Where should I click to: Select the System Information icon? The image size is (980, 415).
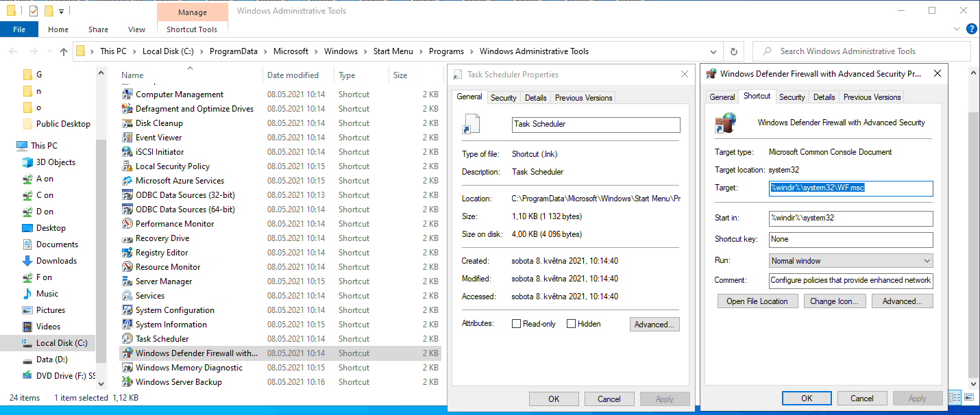click(x=127, y=325)
